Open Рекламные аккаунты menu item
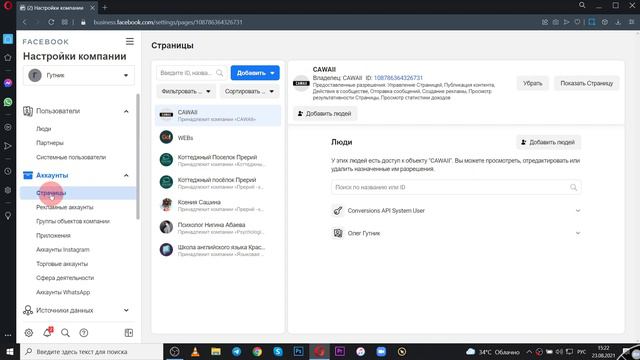This screenshot has width=640, height=360. click(64, 207)
